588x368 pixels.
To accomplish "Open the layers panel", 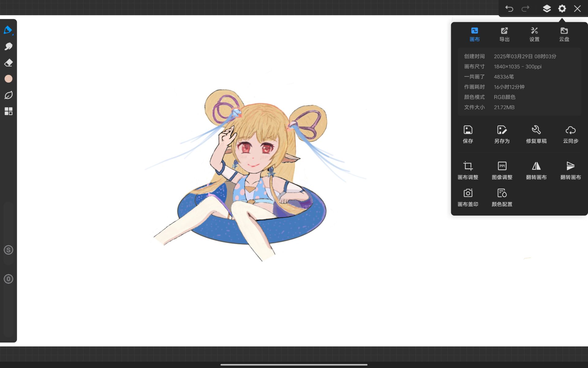I will pos(547,9).
